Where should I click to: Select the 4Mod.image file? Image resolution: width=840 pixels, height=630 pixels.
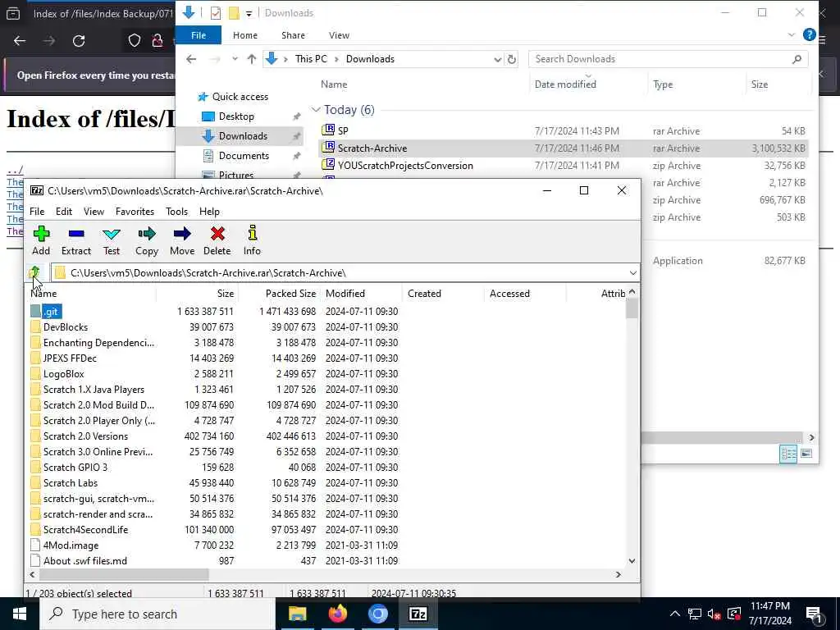pyautogui.click(x=71, y=546)
